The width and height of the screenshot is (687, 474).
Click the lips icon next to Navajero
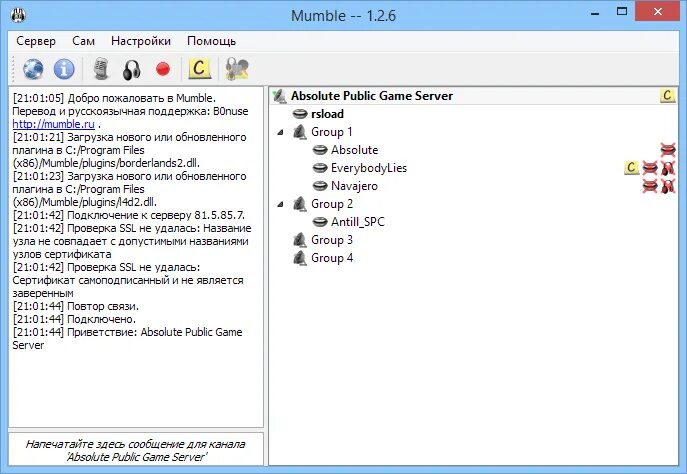tap(320, 186)
